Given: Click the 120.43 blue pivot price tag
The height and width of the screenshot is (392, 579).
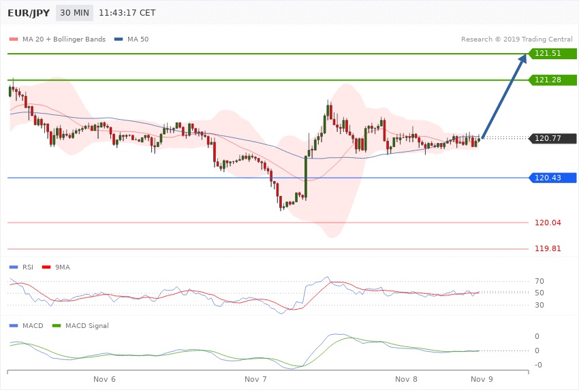Looking at the screenshot, I should [x=553, y=178].
